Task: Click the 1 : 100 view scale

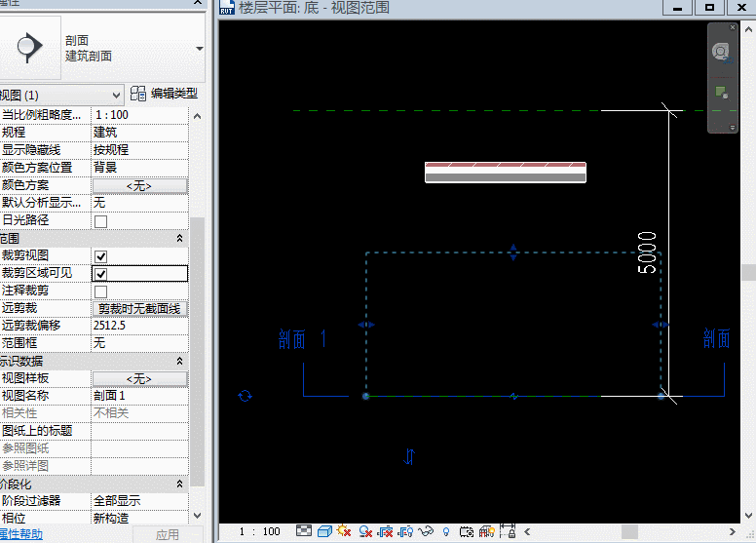Action: point(259,531)
